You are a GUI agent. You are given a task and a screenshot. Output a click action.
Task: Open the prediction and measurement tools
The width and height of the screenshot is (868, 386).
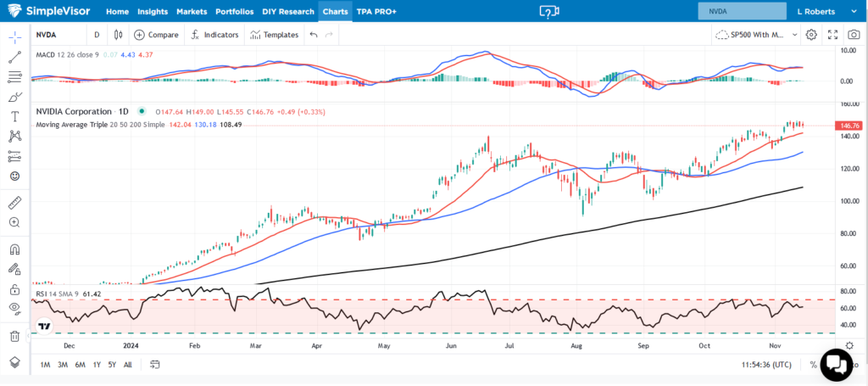(x=15, y=157)
